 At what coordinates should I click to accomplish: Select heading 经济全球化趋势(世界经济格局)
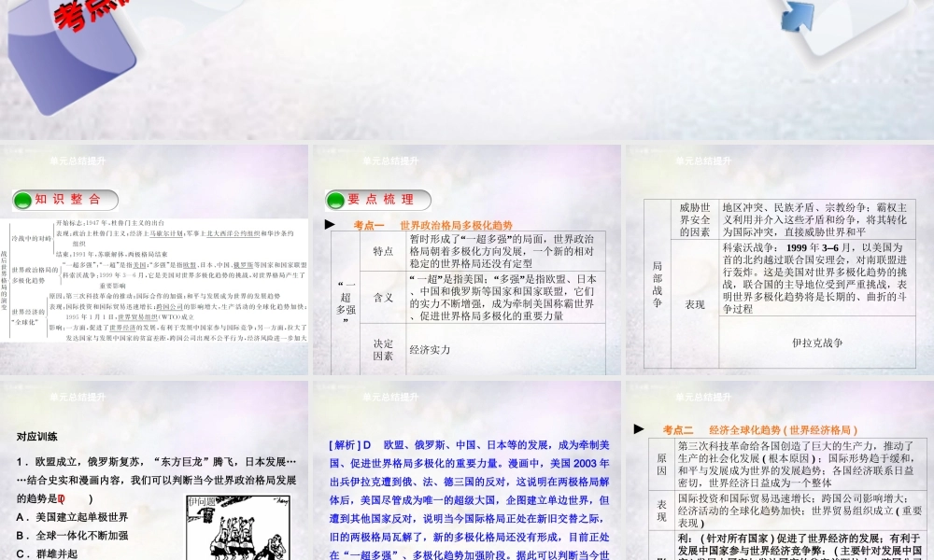tap(783, 429)
